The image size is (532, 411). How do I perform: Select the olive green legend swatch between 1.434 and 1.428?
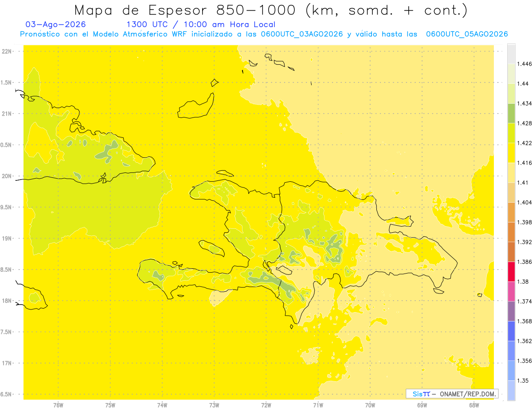pos(512,113)
